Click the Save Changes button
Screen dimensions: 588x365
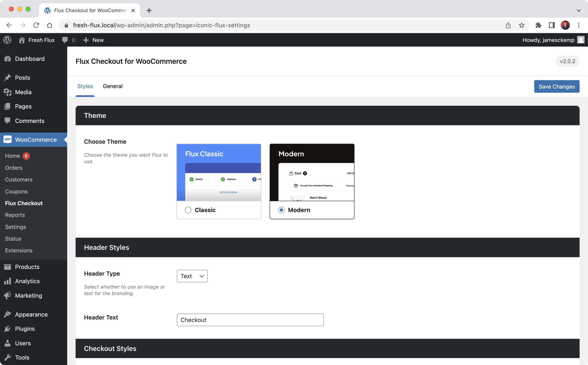click(556, 86)
